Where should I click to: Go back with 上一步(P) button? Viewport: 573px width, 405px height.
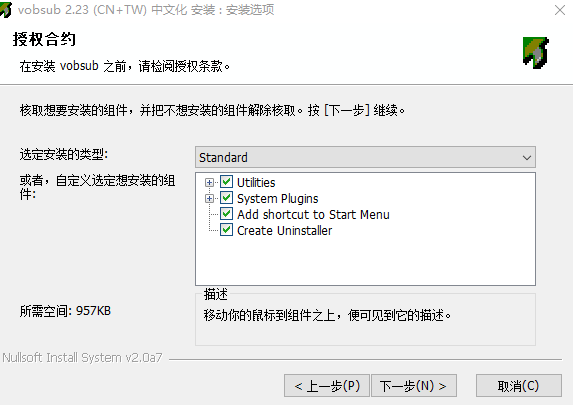327,386
